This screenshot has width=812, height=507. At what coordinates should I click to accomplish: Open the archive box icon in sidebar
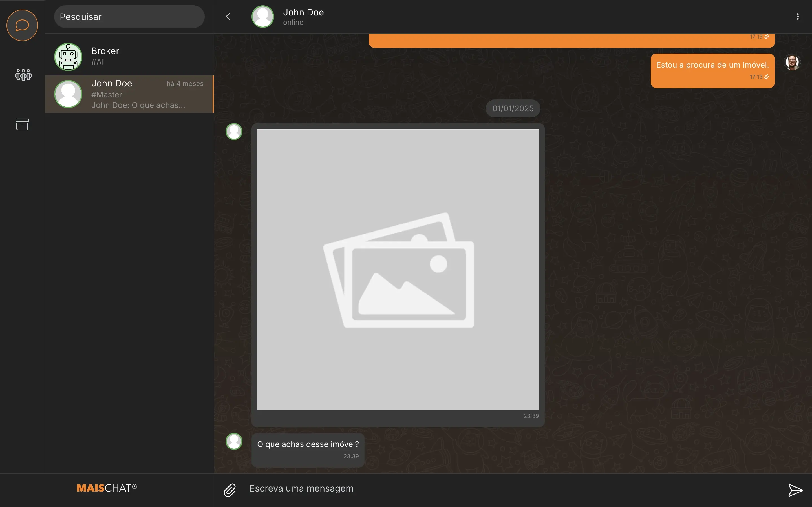pyautogui.click(x=22, y=124)
